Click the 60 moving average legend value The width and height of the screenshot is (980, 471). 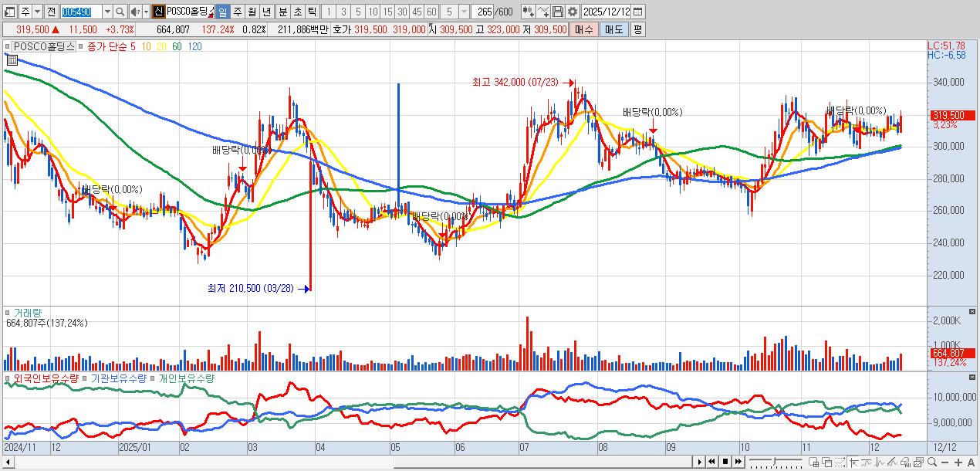pos(177,47)
